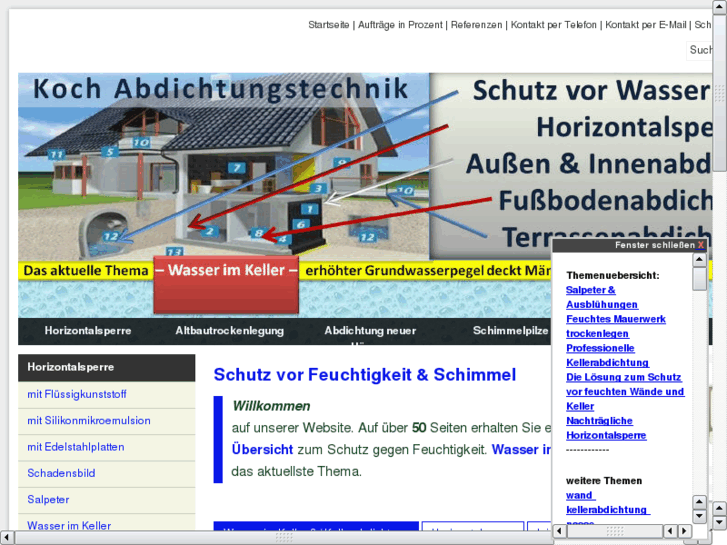This screenshot has width=727, height=545.
Task: Open popup link Professionelle Kellerabdichtung
Action: (607, 356)
